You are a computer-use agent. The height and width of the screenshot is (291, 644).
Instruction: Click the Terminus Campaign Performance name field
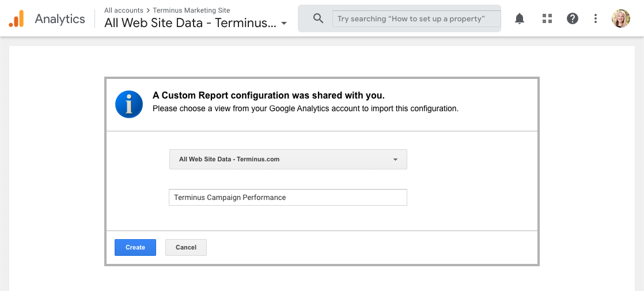point(288,197)
